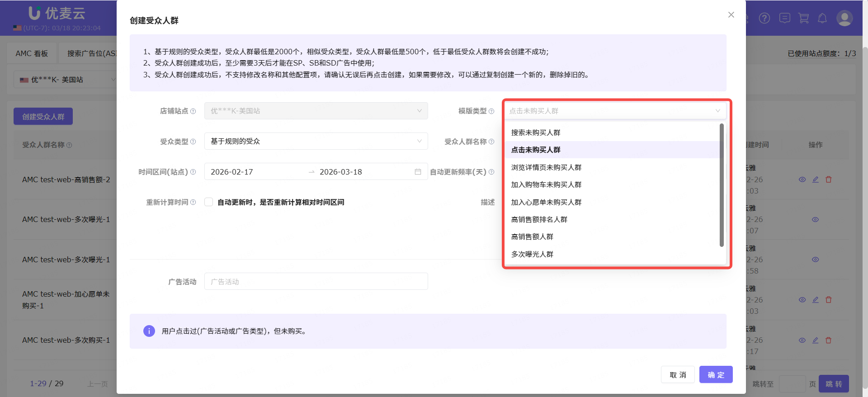
Task: Select 浏览详情页未购买人群 option
Action: click(x=612, y=167)
